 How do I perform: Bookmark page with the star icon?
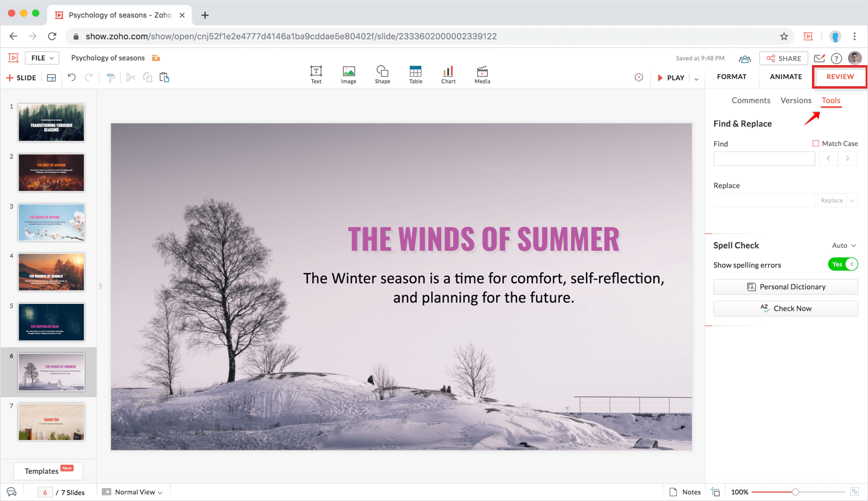pos(784,36)
